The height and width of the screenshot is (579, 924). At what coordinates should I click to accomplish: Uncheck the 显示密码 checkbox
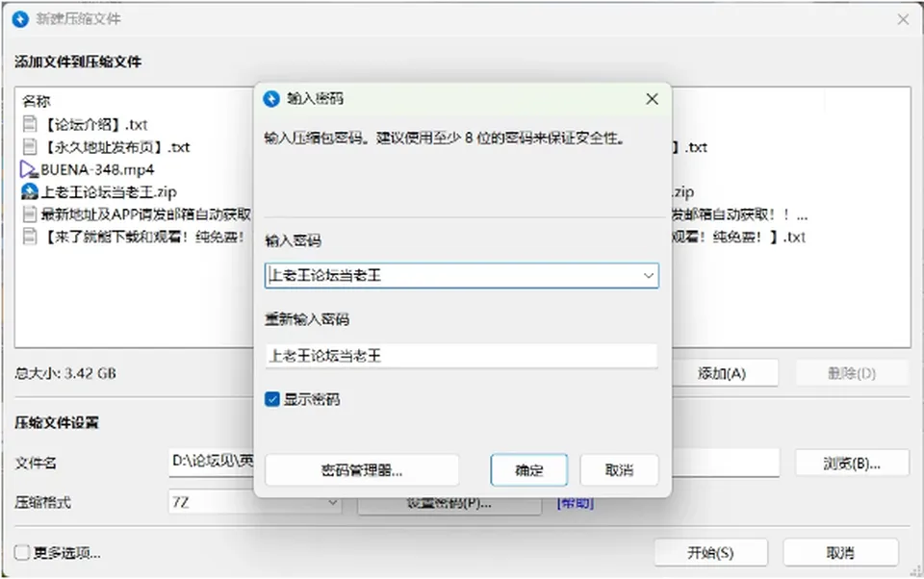coord(272,399)
